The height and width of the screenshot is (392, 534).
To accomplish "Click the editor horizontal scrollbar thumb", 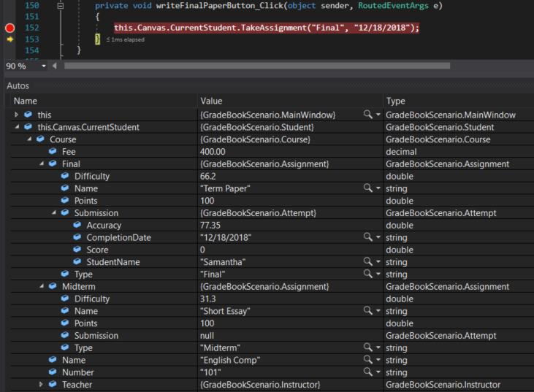I will coord(257,66).
